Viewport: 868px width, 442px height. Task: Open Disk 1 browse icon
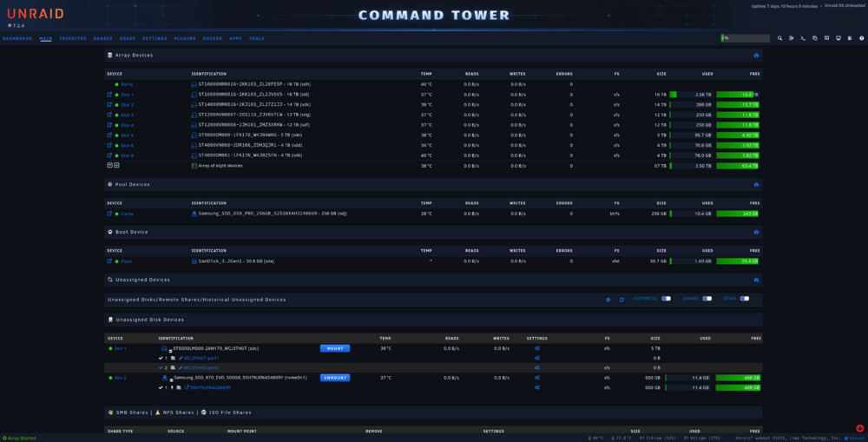coord(109,95)
